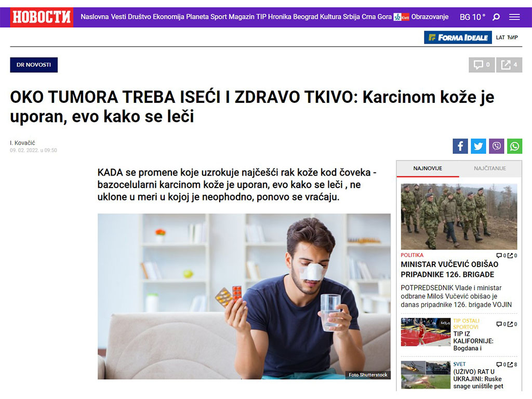The height and width of the screenshot is (399, 532).
Task: Switch script to ЋИР (Cyrillic)
Action: [x=513, y=37]
